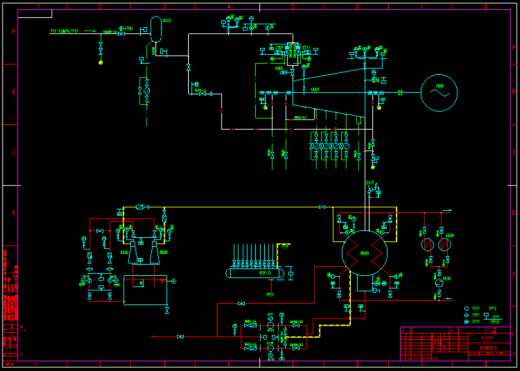The height and width of the screenshot is (371, 520).
Task: Select the row of flow meters under the turbine
Action: (331, 146)
